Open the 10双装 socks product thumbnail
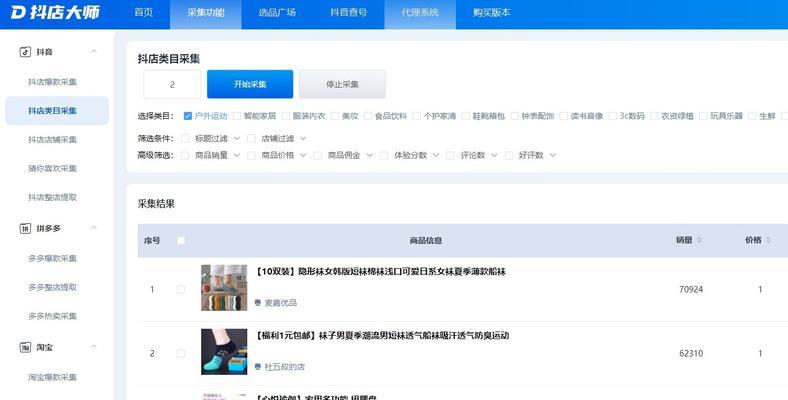788x400 pixels. 224,287
